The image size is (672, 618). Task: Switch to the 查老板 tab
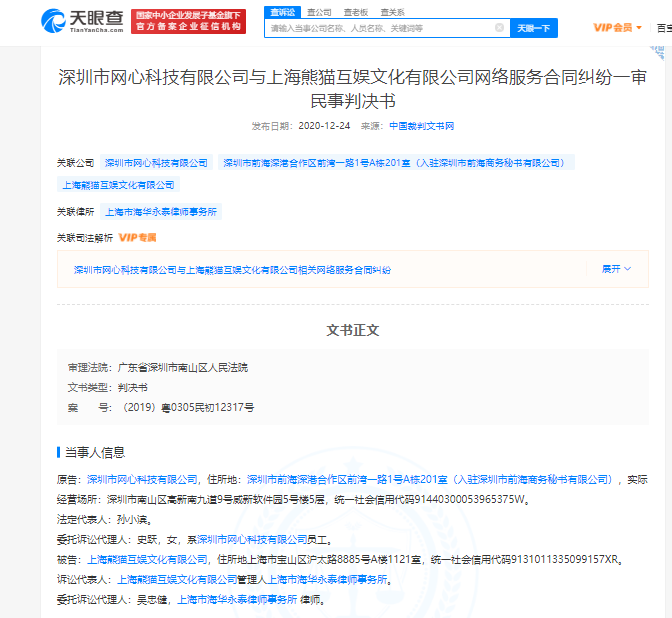click(x=356, y=12)
